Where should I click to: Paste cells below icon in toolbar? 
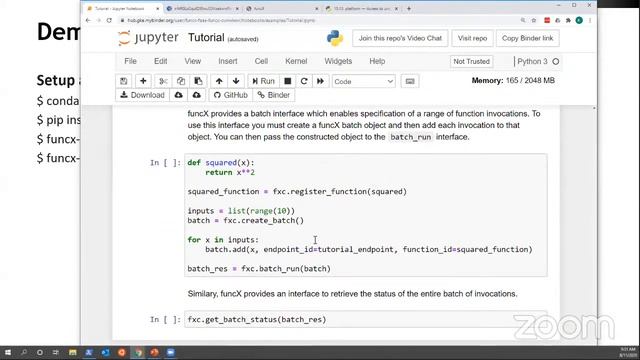(x=198, y=81)
